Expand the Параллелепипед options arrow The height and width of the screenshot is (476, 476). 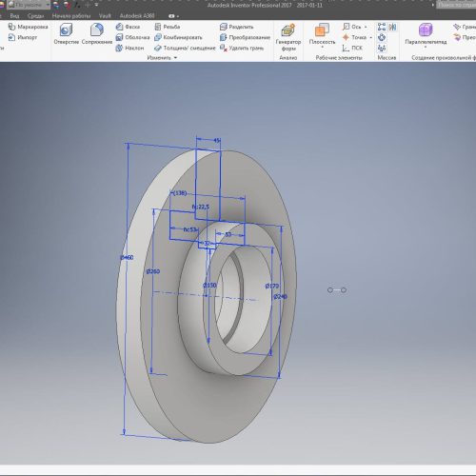coord(426,47)
